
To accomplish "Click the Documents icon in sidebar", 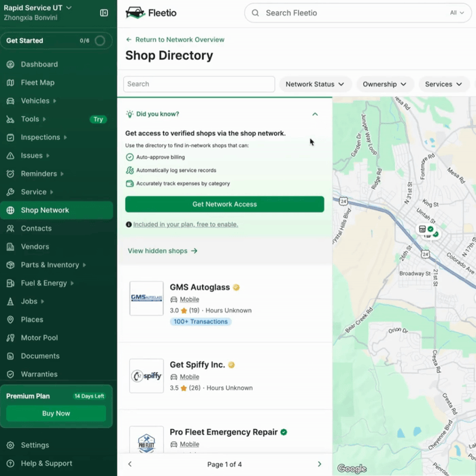I will click(x=10, y=356).
